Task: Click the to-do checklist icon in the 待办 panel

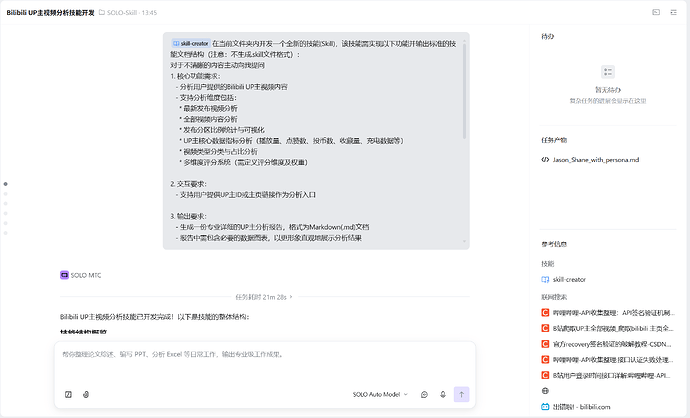Action: pyautogui.click(x=608, y=72)
